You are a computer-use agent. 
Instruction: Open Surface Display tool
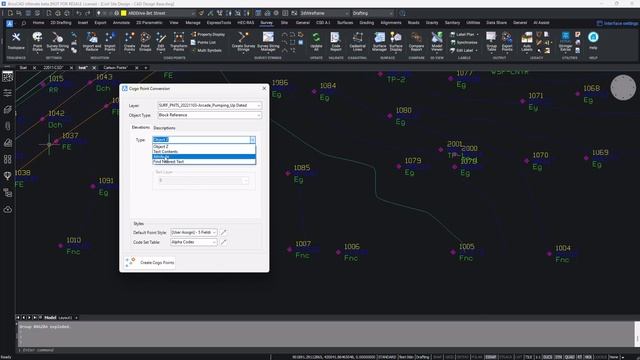click(x=396, y=42)
